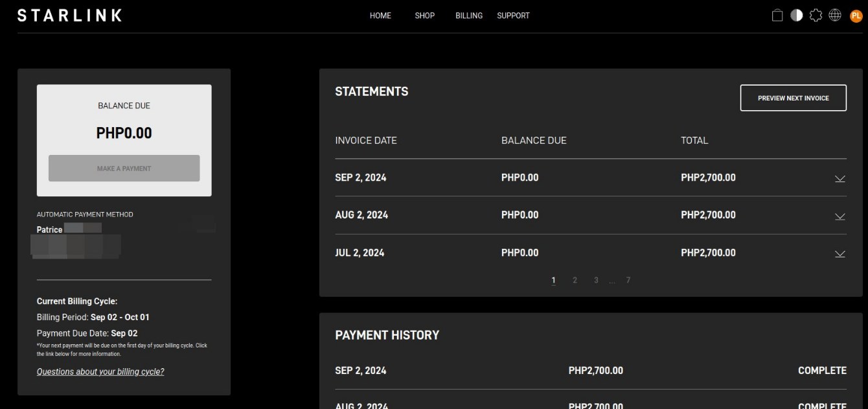
Task: Expand the Aug 2, 2024 statement row
Action: pyautogui.click(x=839, y=216)
